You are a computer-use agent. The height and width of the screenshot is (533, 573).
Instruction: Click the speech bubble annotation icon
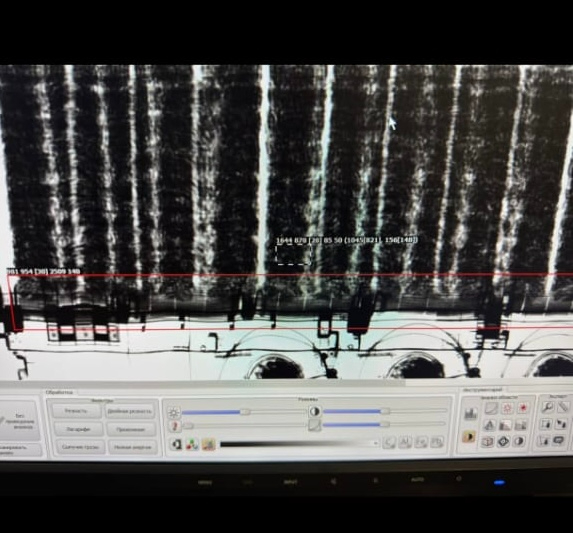[x=559, y=440]
